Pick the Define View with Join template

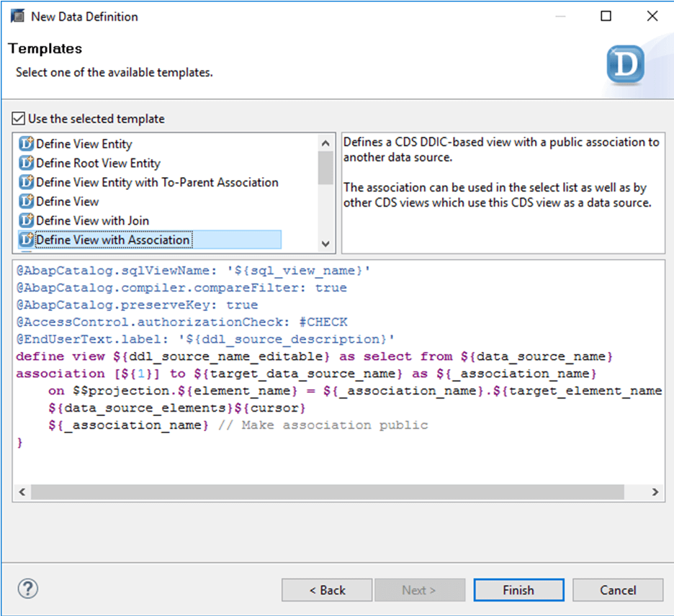click(x=92, y=220)
